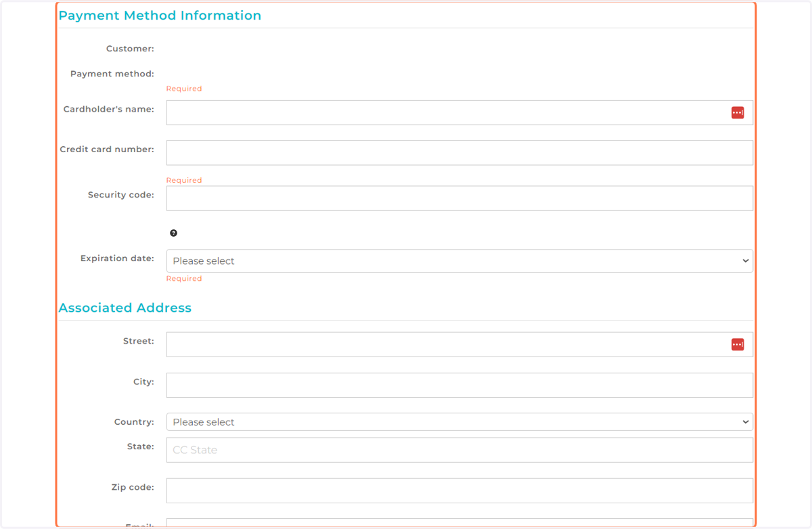The width and height of the screenshot is (812, 529).
Task: Click the City: label
Action: 143,382
